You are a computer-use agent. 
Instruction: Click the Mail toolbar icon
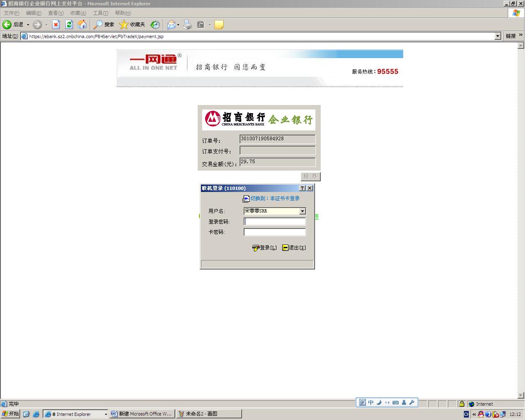171,25
